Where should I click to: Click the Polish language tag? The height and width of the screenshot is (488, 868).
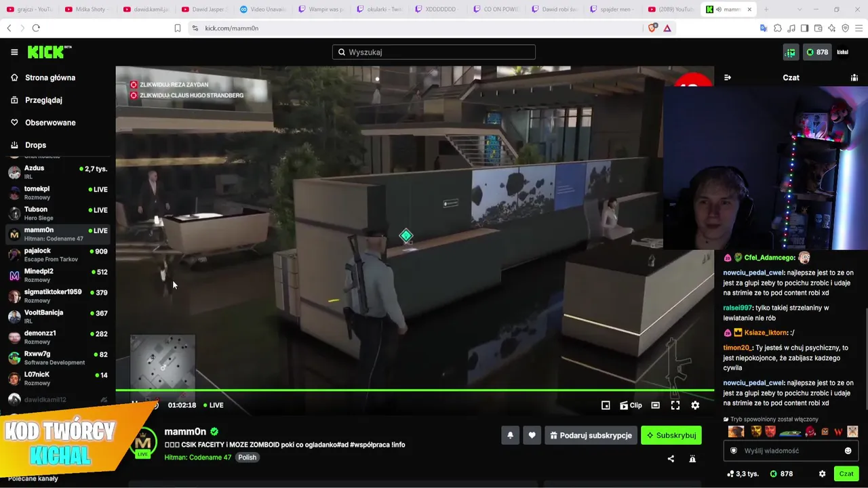coord(248,457)
